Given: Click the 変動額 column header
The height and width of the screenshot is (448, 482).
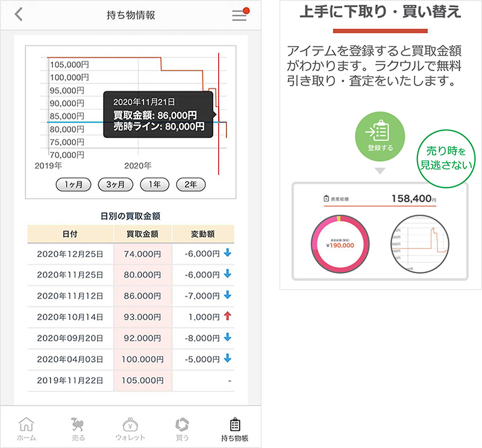Looking at the screenshot, I should click(203, 233).
